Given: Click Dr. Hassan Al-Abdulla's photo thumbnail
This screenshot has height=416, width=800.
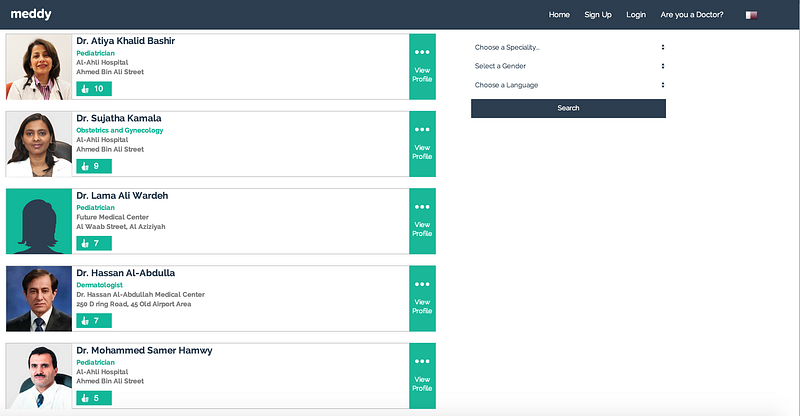Looking at the screenshot, I should 39,299.
